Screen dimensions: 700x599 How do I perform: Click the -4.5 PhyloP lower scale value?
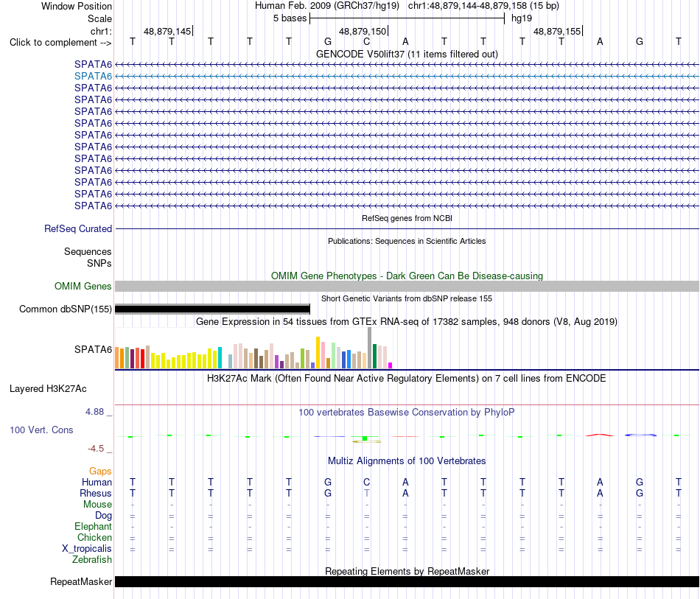pyautogui.click(x=96, y=449)
